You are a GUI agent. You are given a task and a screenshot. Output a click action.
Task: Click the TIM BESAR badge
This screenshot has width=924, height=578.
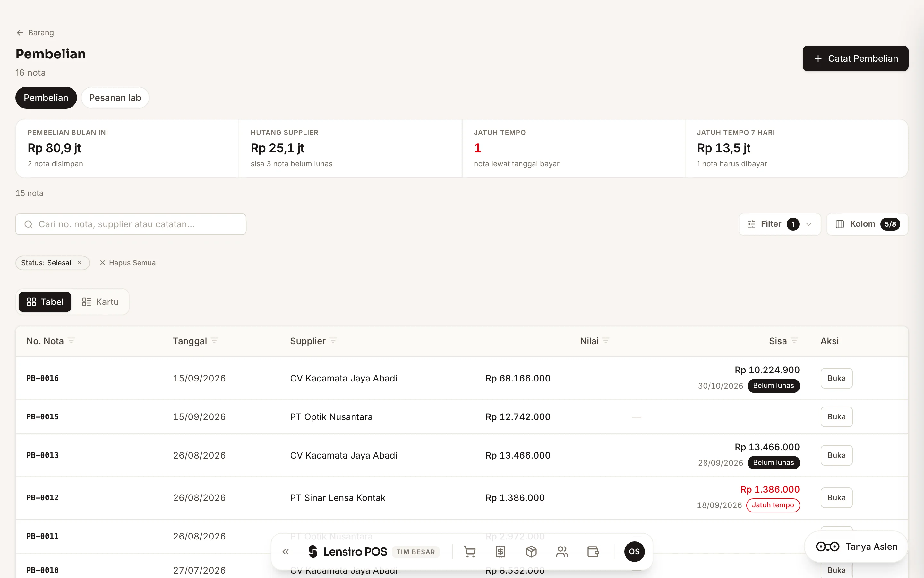point(415,552)
